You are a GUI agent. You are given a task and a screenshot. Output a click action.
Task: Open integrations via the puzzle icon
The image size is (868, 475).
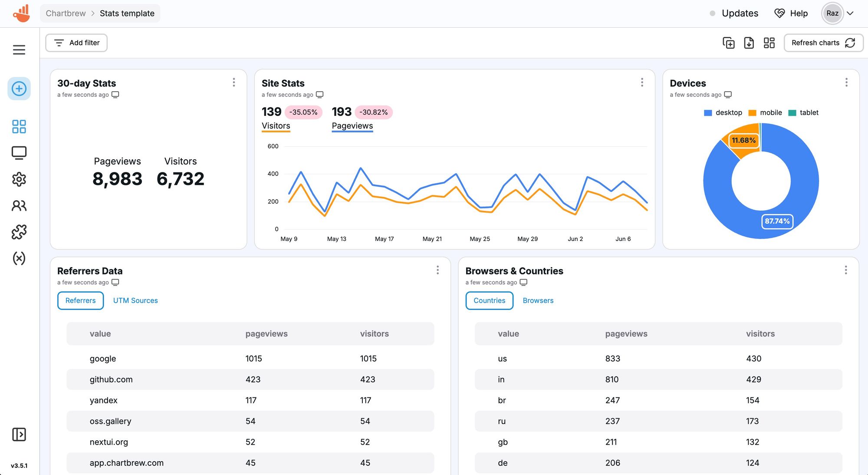point(19,232)
